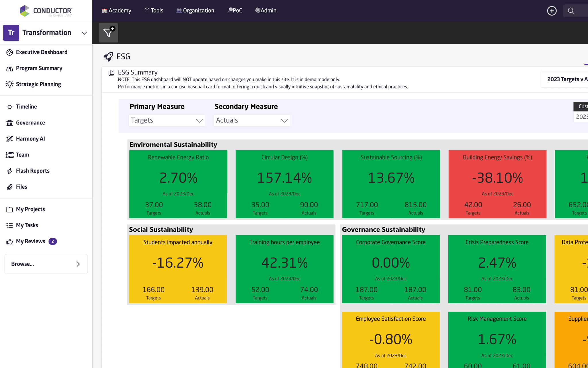Select the Crisis Preparedness Score card
The height and width of the screenshot is (368, 588).
(x=497, y=269)
